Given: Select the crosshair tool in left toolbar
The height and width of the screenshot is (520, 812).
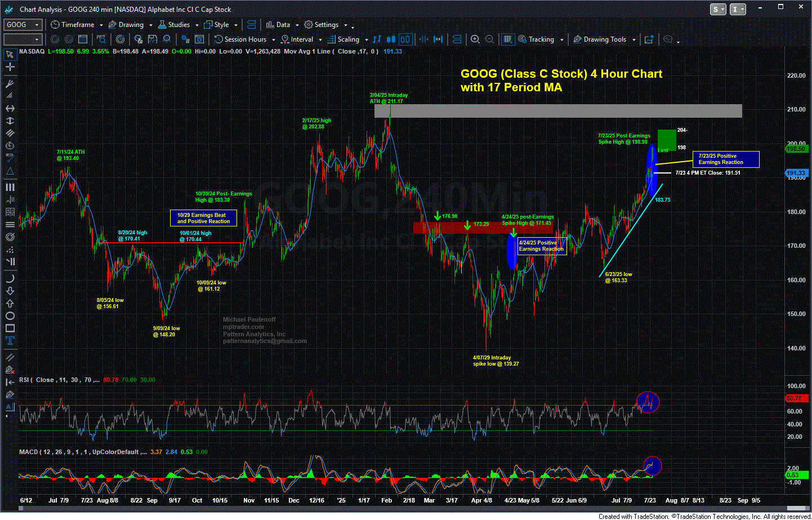Looking at the screenshot, I should point(10,66).
